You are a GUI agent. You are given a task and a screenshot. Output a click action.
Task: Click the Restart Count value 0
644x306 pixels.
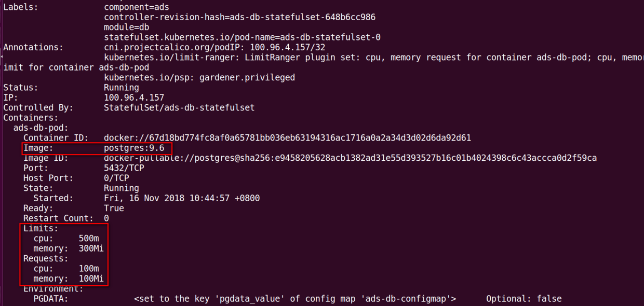[106, 218]
